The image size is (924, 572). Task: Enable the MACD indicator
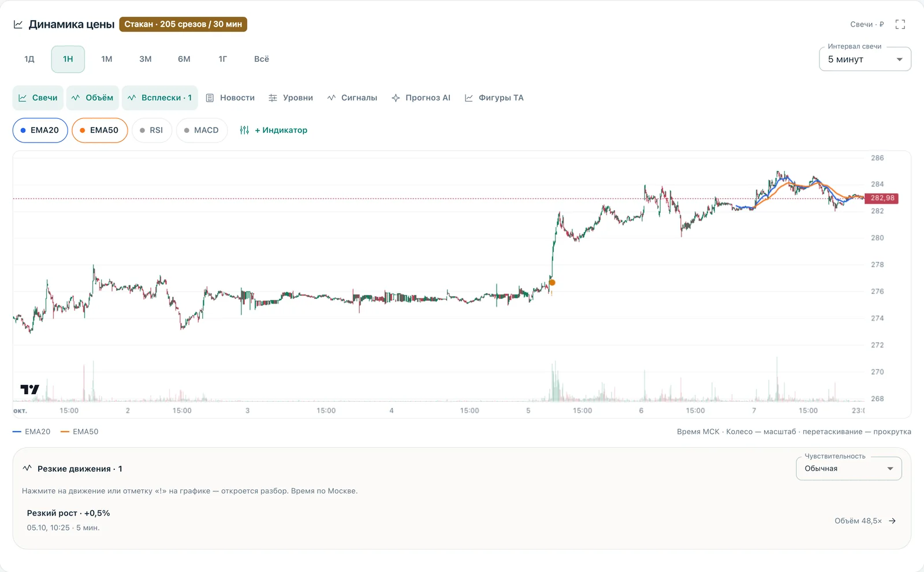[x=202, y=130]
